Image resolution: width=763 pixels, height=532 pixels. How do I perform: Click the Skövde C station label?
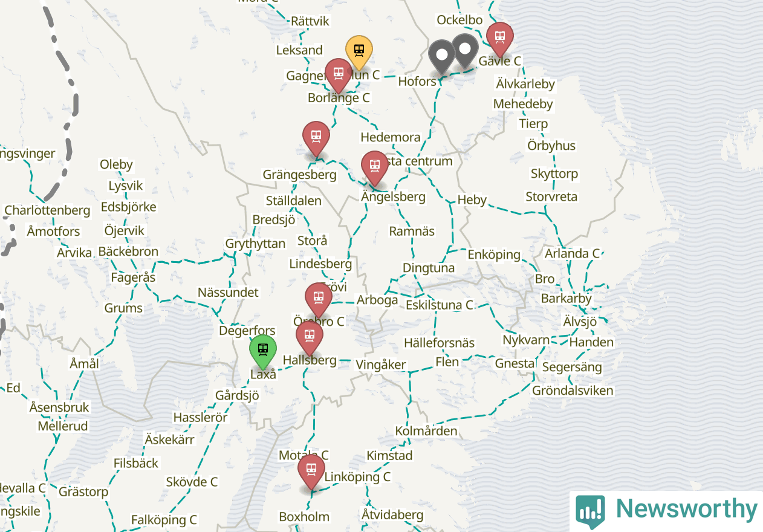pos(192,482)
